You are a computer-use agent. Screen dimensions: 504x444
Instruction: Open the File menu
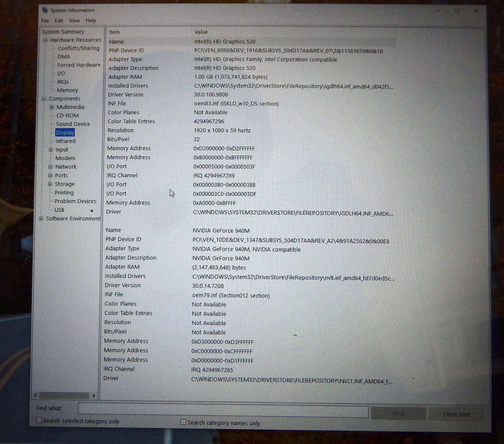[45, 21]
